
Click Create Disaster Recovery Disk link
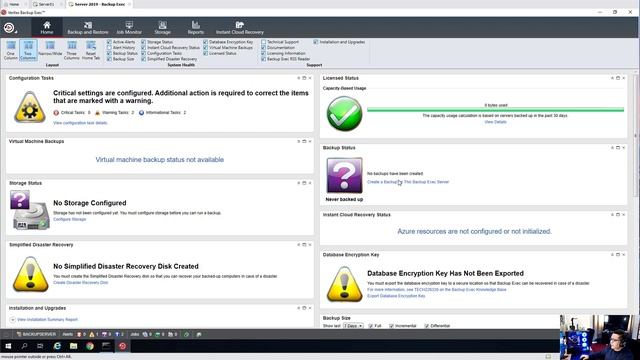tap(80, 282)
